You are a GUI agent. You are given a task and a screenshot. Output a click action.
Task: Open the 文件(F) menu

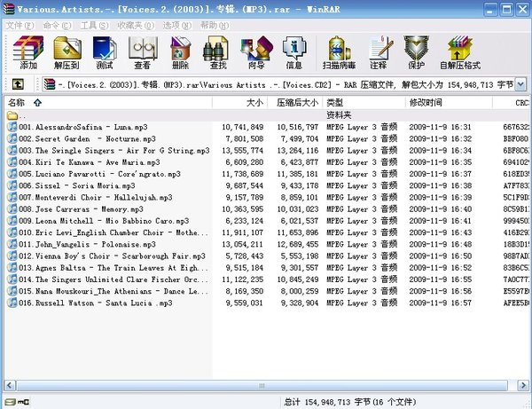(20, 26)
